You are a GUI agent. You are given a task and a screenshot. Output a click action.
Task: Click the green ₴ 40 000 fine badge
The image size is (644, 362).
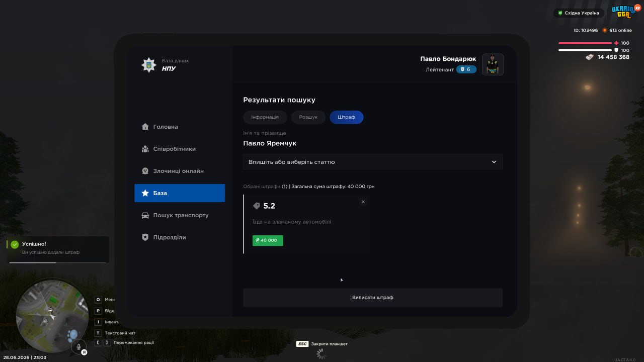(x=268, y=240)
